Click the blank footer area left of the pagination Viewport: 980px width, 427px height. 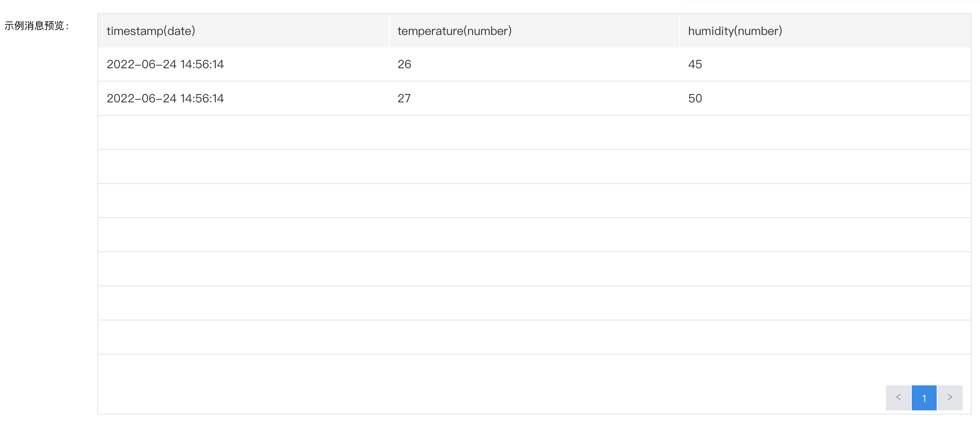click(x=491, y=397)
